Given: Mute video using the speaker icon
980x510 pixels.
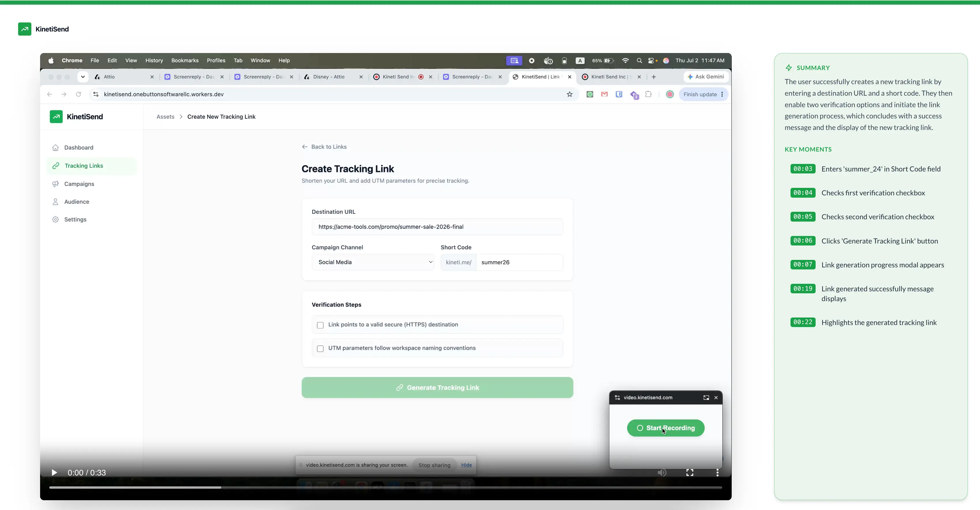Looking at the screenshot, I should (662, 472).
